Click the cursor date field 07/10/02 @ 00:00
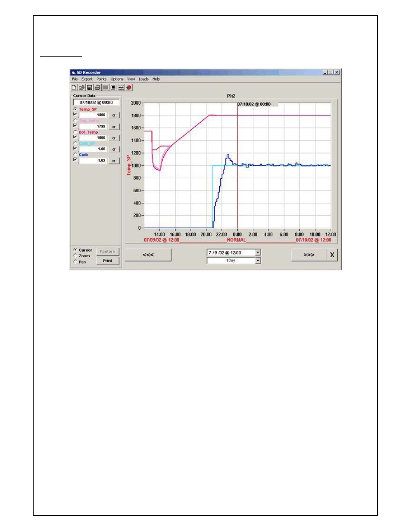Image resolution: width=411 pixels, height=532 pixels. point(96,103)
